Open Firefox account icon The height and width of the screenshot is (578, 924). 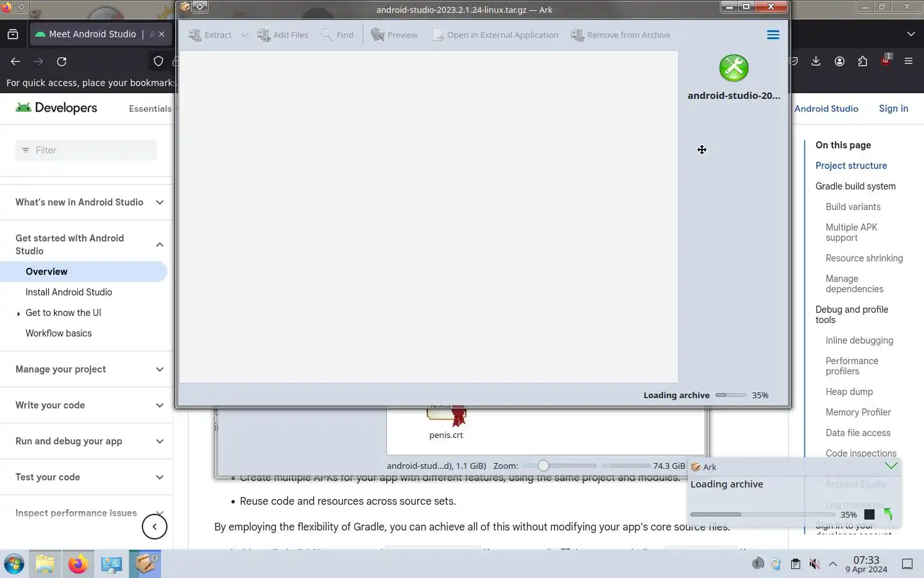coord(839,62)
